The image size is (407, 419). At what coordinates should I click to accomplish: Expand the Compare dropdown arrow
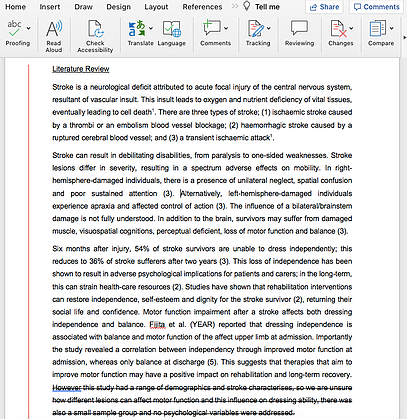pyautogui.click(x=391, y=28)
